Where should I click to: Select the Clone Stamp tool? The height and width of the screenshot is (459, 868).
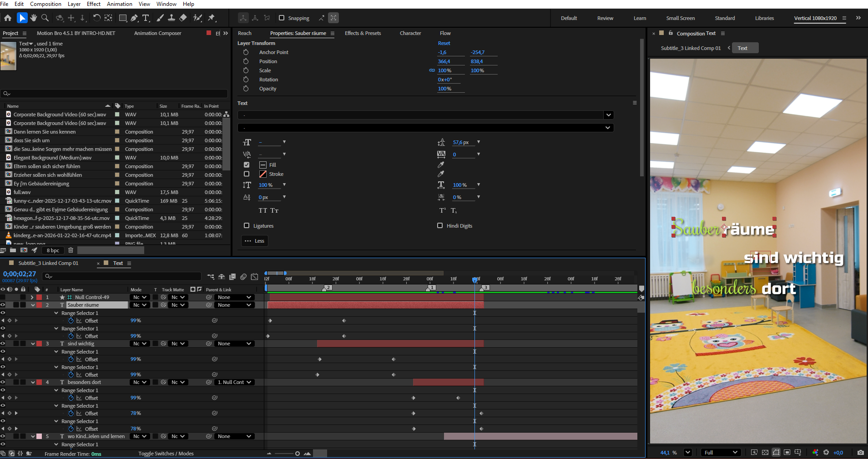171,18
